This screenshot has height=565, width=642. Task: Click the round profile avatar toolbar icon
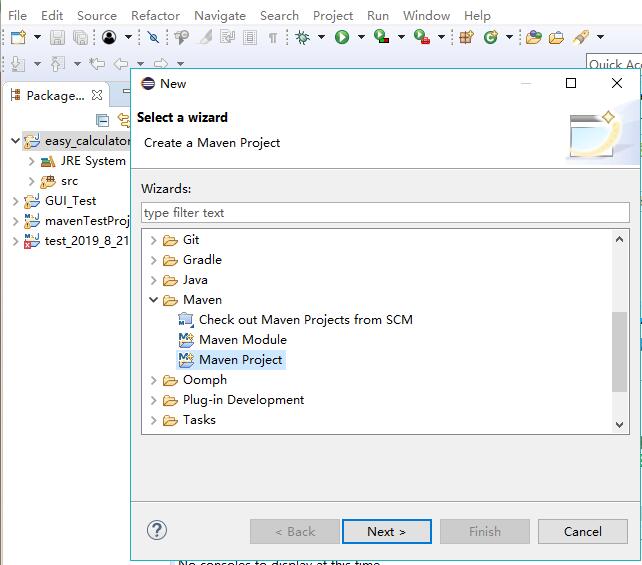coord(109,37)
